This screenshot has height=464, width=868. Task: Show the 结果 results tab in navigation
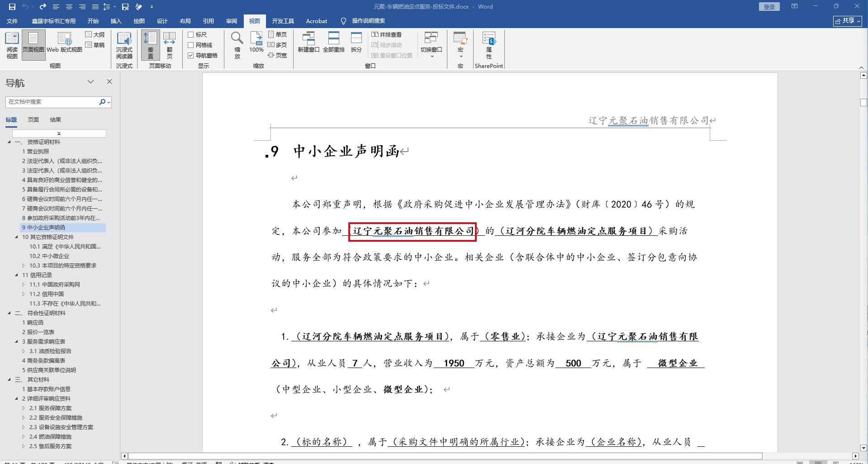point(56,120)
